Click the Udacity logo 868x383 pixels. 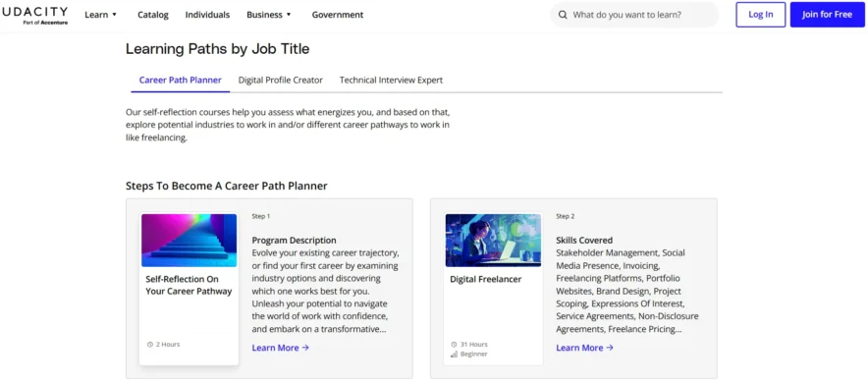pyautogui.click(x=35, y=15)
